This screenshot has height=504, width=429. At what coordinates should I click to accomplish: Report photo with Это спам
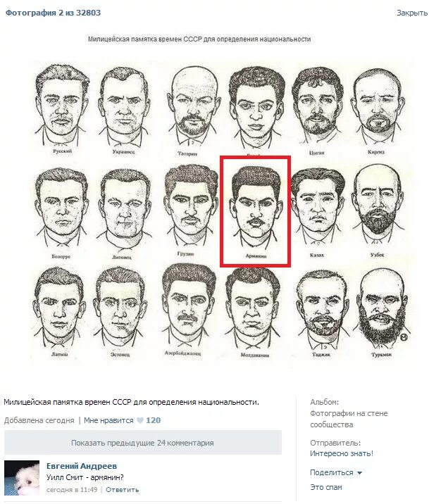(x=325, y=487)
